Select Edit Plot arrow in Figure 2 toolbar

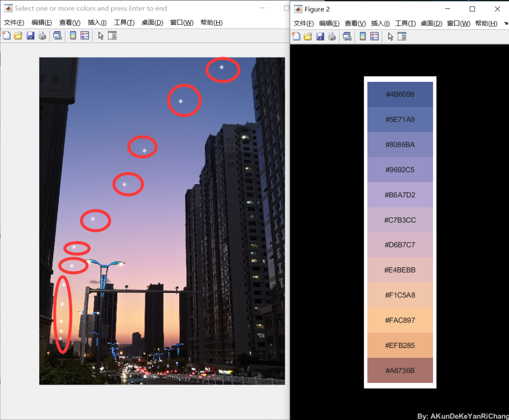pos(390,36)
